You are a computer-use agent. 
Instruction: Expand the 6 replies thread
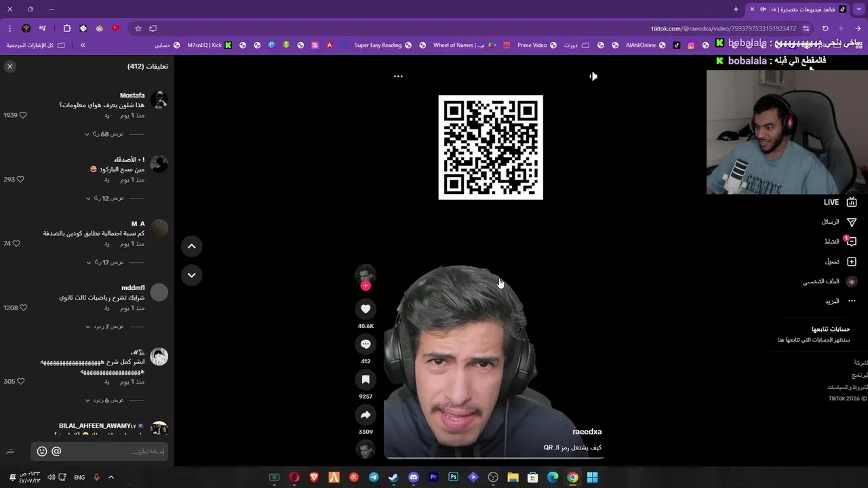click(x=104, y=401)
